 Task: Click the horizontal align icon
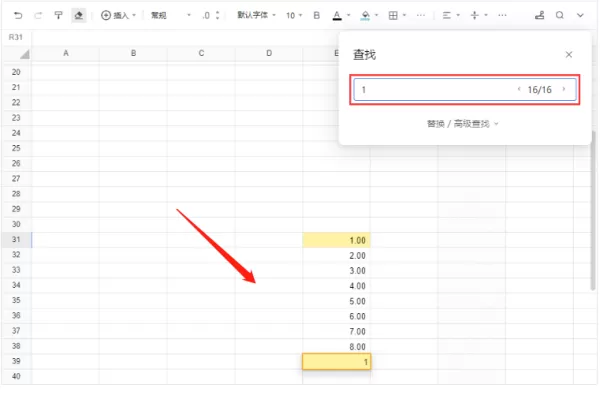tap(447, 15)
